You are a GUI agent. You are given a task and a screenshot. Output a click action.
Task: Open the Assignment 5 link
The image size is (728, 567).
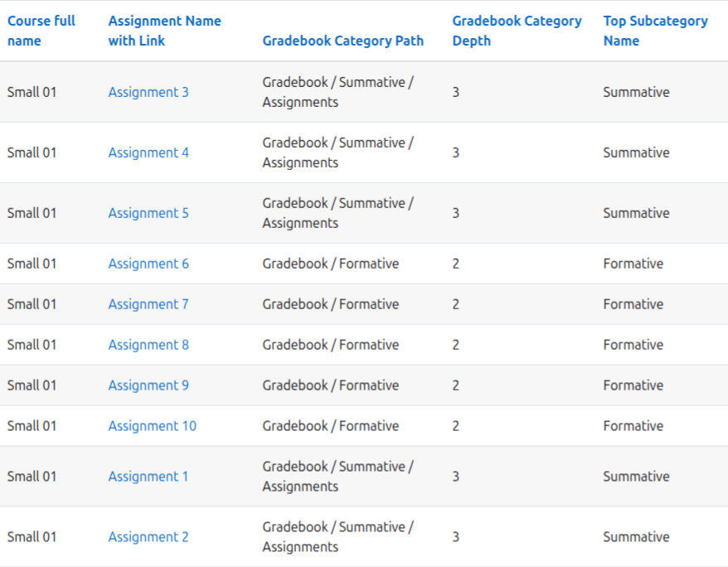click(148, 213)
